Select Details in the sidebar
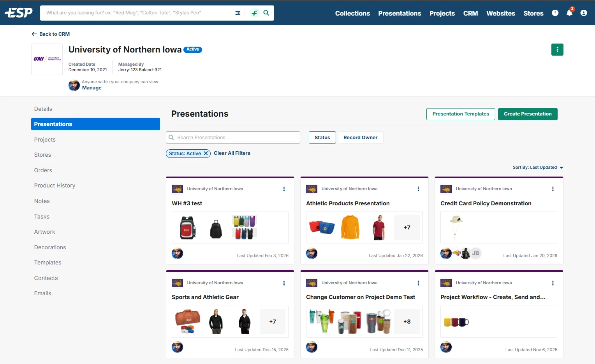The height and width of the screenshot is (364, 595). [x=95, y=109]
